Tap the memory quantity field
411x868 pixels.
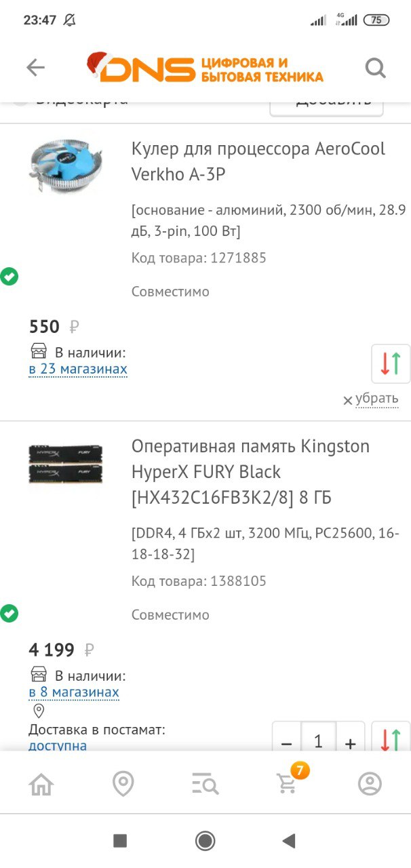[x=318, y=741]
